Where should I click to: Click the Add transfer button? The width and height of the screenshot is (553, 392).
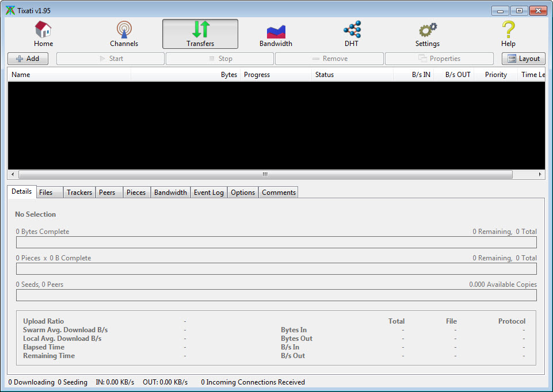[x=28, y=59]
